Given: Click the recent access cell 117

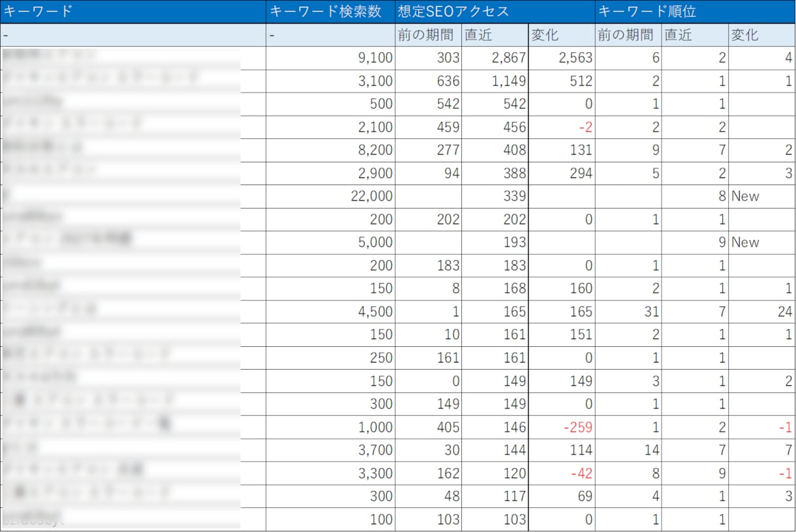Looking at the screenshot, I should (x=495, y=496).
